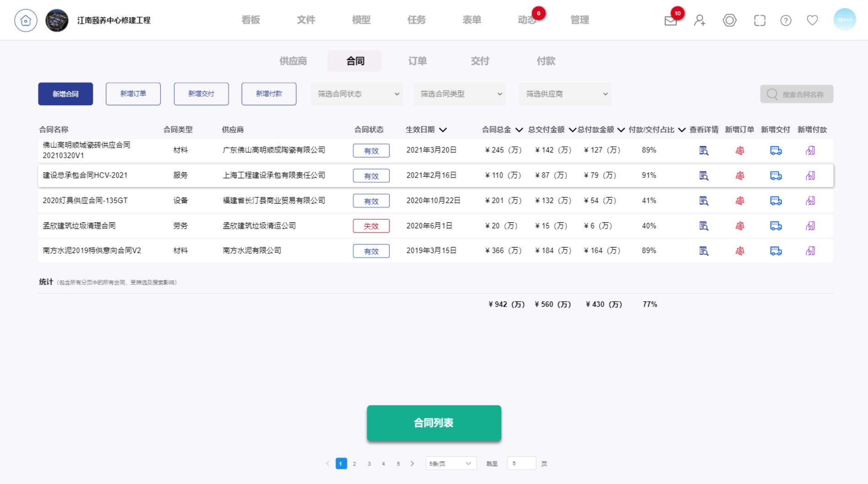
Task: Add delivery for 建设总承包合同HCV-2021 row
Action: pyautogui.click(x=776, y=176)
